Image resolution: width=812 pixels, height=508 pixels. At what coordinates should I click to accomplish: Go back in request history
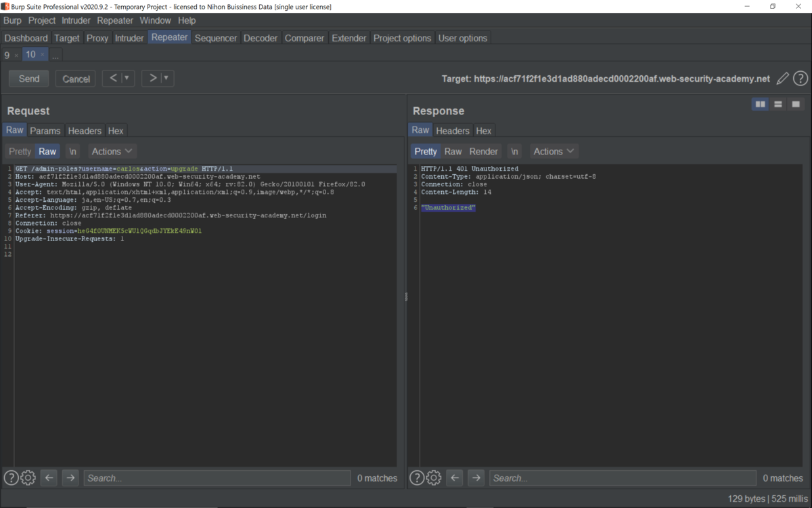click(113, 79)
